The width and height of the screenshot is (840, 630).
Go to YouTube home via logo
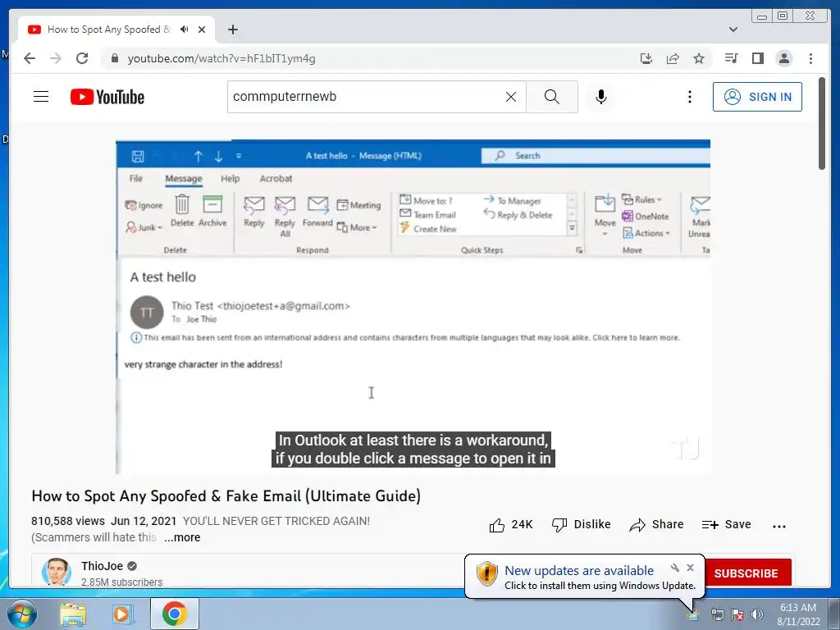point(107,97)
